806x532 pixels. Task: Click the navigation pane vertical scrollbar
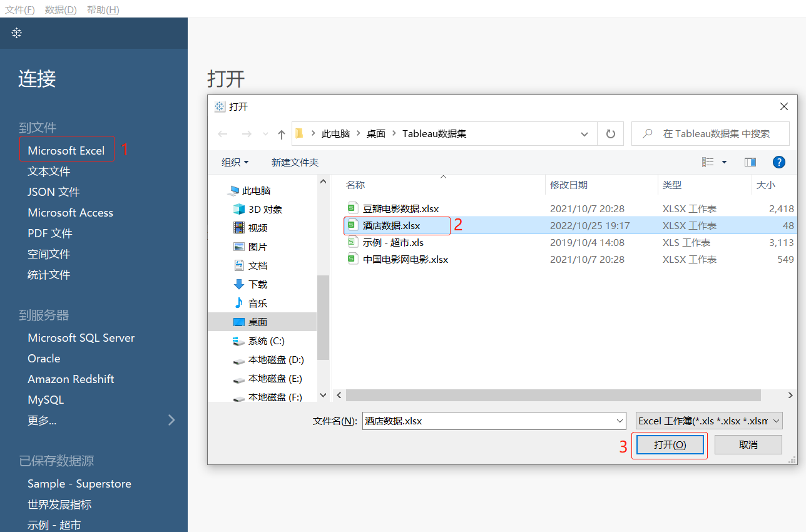pyautogui.click(x=323, y=317)
